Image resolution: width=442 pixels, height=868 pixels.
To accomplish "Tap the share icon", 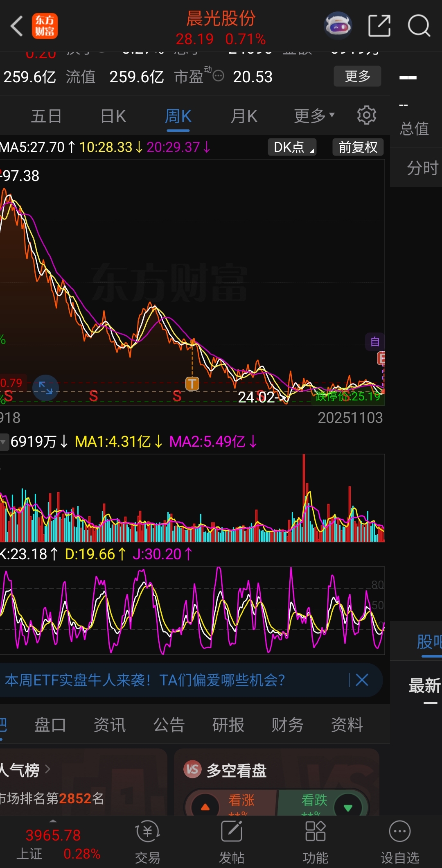I will (x=379, y=26).
